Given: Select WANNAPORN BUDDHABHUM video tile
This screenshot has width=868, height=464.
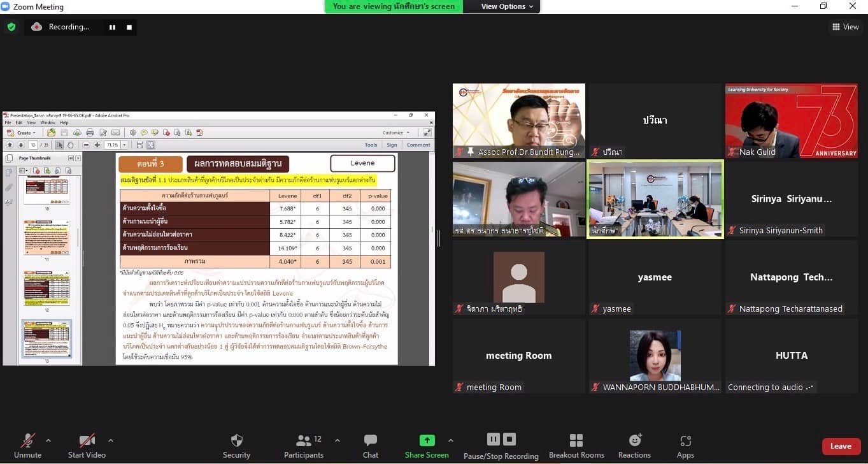Looking at the screenshot, I should click(x=655, y=356).
